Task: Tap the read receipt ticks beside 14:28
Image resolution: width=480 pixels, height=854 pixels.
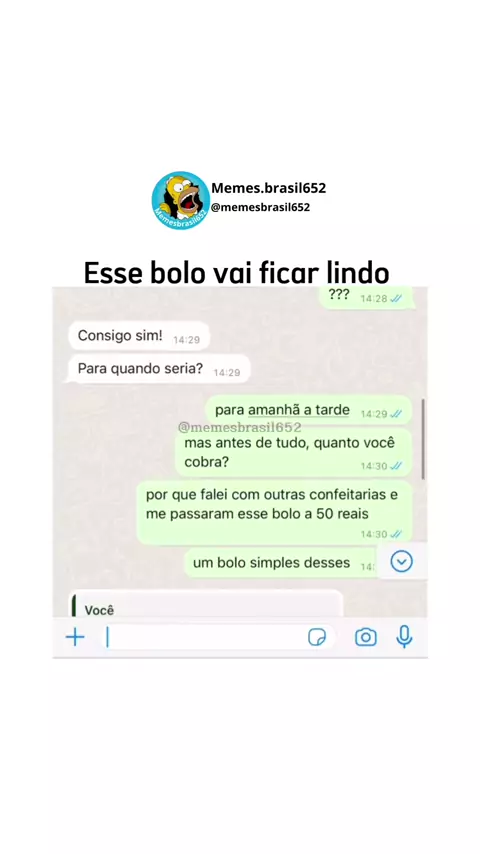Action: (396, 298)
